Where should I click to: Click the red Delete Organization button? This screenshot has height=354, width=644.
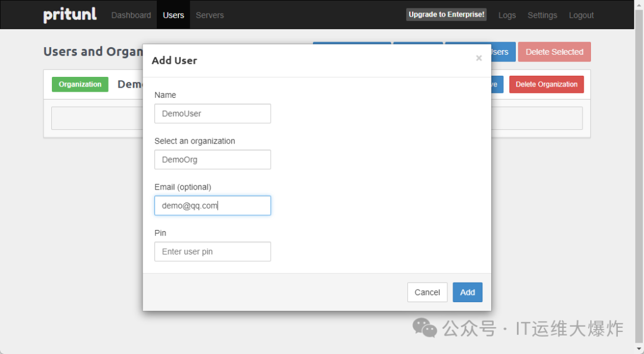pos(546,85)
